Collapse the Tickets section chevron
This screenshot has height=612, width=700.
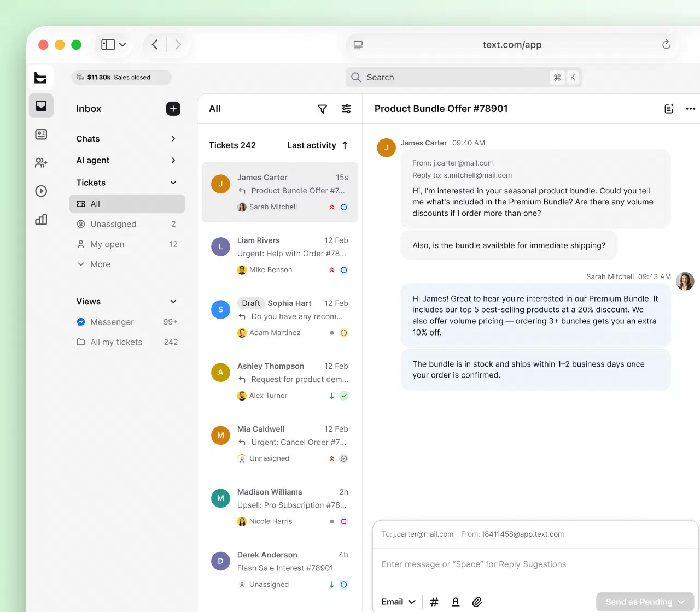pyautogui.click(x=173, y=183)
